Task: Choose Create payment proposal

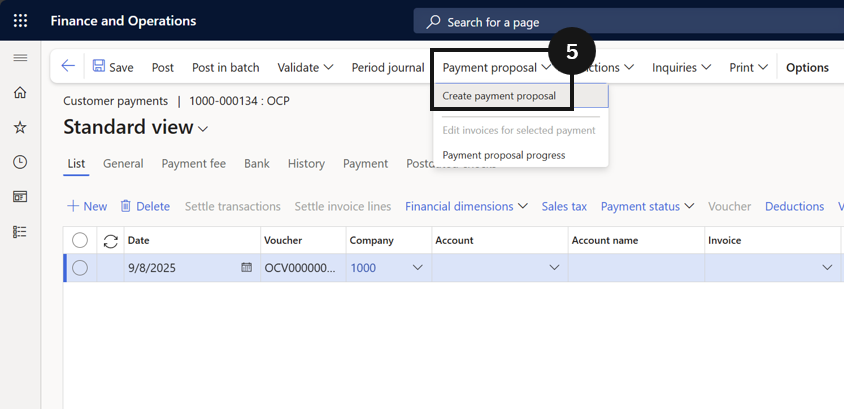Action: [521, 96]
